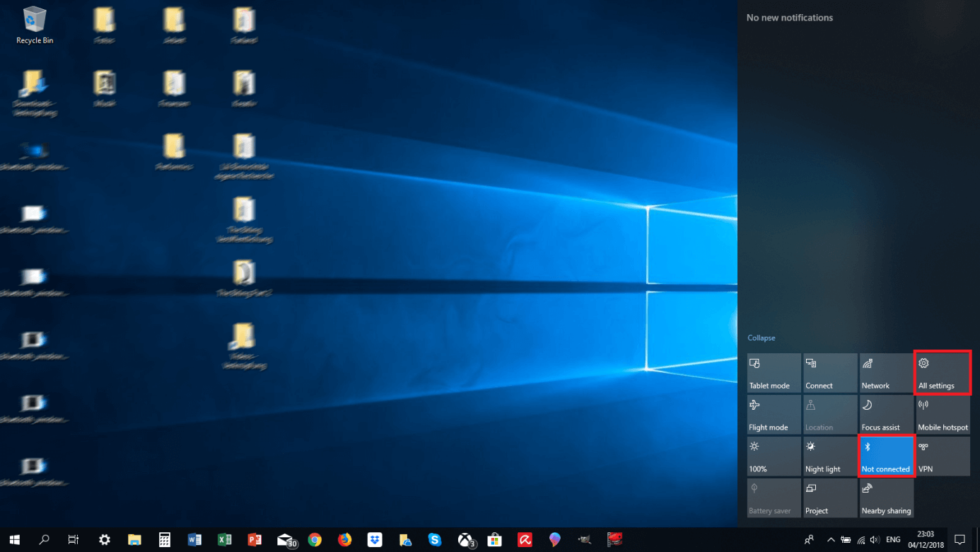Launch Firefox from the taskbar
The height and width of the screenshot is (552, 980).
pos(344,539)
